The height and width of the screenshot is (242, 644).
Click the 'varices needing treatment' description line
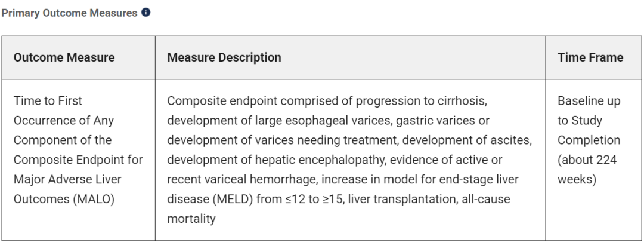tap(349, 140)
